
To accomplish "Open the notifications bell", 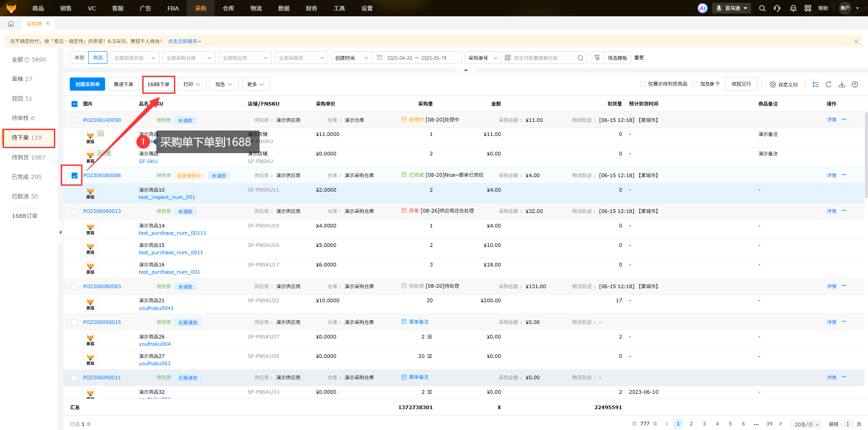I will [x=793, y=8].
